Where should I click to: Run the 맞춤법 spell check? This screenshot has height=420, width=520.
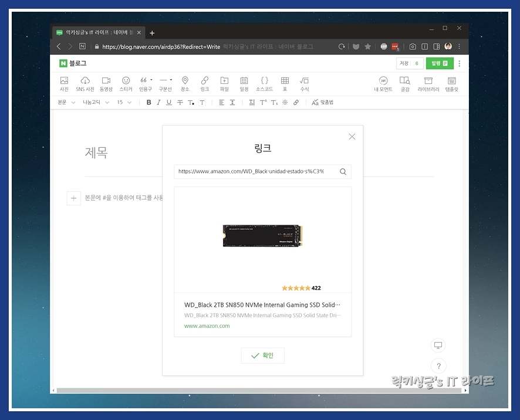pos(322,103)
